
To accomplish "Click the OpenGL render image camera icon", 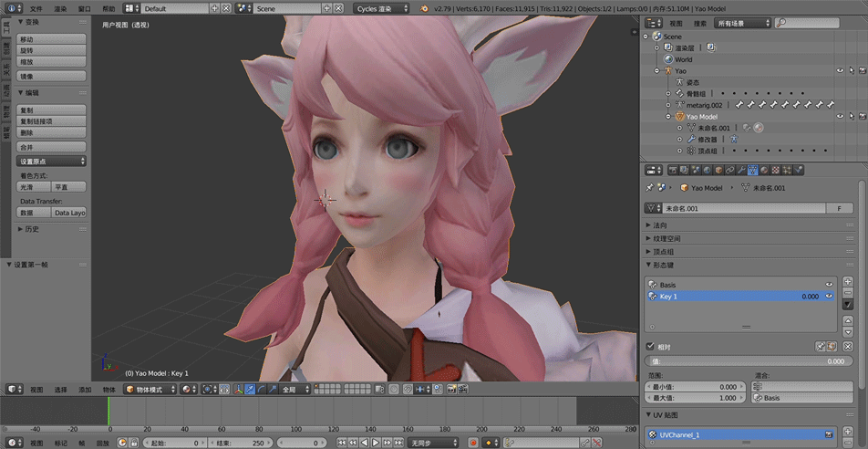I will pyautogui.click(x=450, y=389).
